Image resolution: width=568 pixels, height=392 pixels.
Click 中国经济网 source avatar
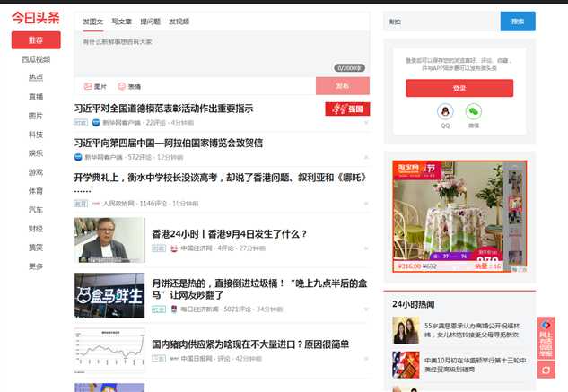(174, 248)
